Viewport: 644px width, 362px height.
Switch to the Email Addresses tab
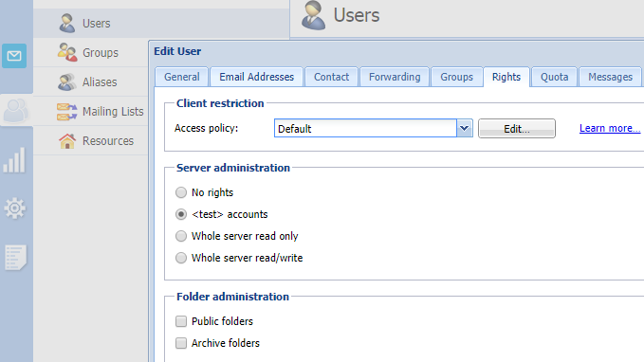257,77
